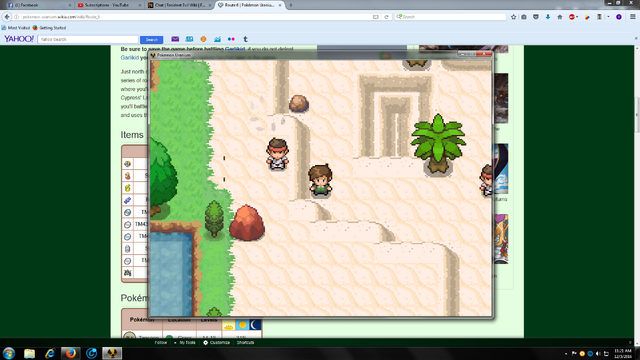Click Shortcuts in the wiki bottom toolbar
This screenshot has width=640, height=360.
(246, 342)
